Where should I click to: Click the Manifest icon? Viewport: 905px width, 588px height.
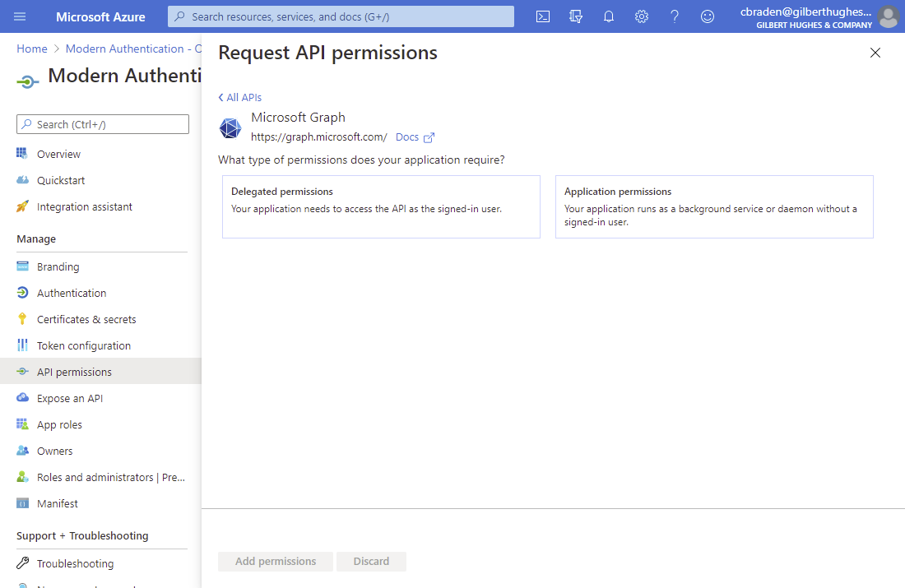click(22, 503)
